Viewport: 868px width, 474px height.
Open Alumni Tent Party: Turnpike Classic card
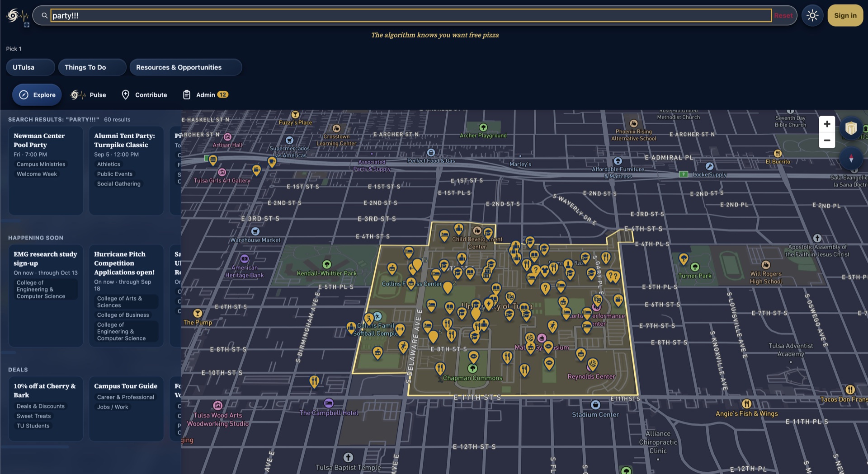(x=126, y=170)
